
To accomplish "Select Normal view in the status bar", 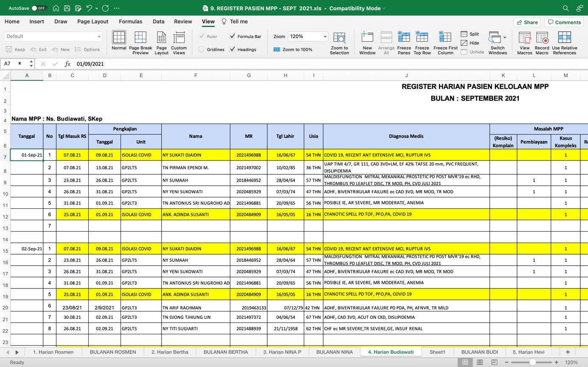I will (x=465, y=362).
